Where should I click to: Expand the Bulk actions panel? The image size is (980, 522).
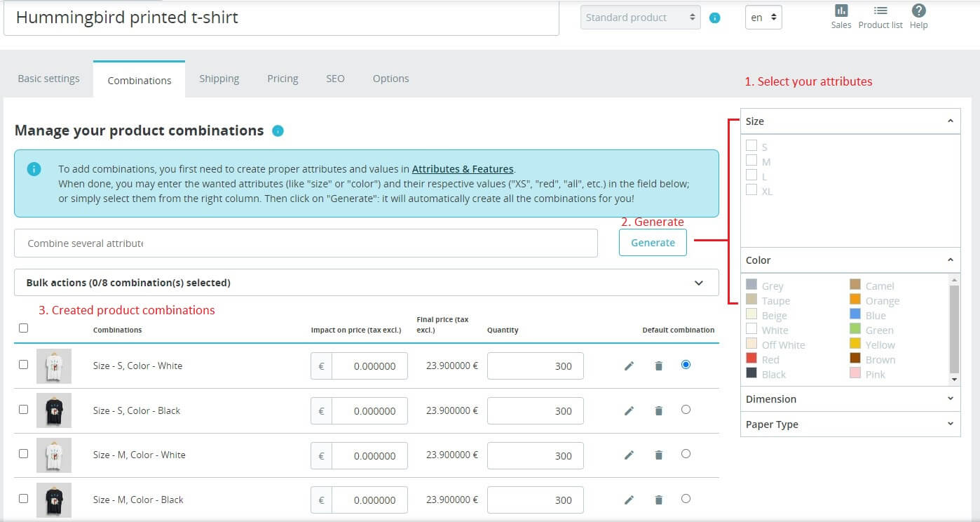(367, 283)
